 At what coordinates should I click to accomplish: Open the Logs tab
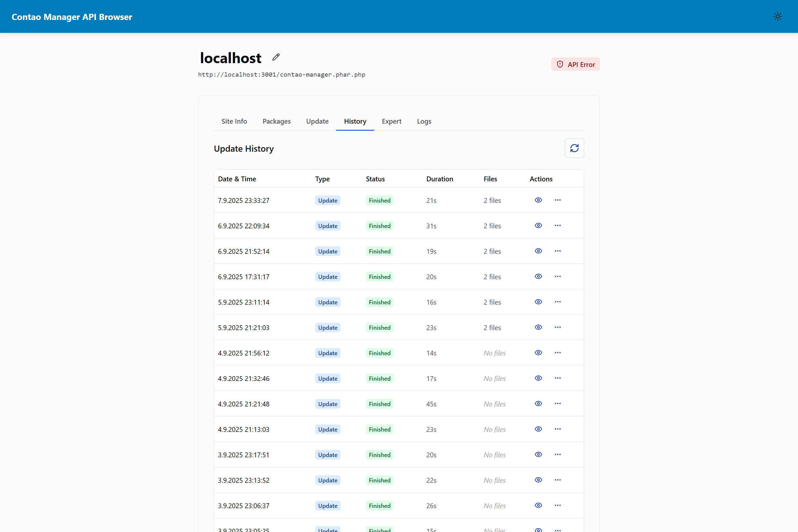click(424, 121)
